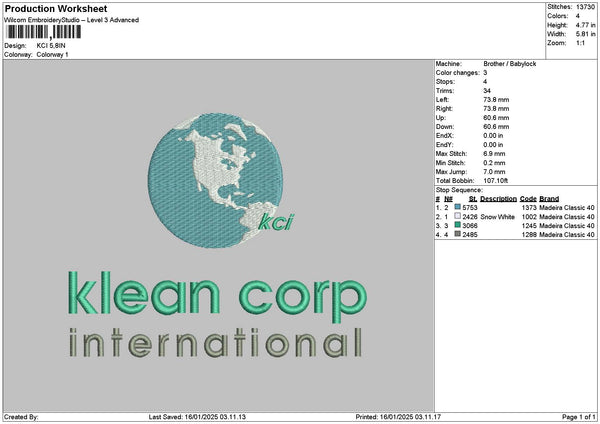Click the Height value '4.77 in'
This screenshot has width=600, height=424.
tap(585, 25)
